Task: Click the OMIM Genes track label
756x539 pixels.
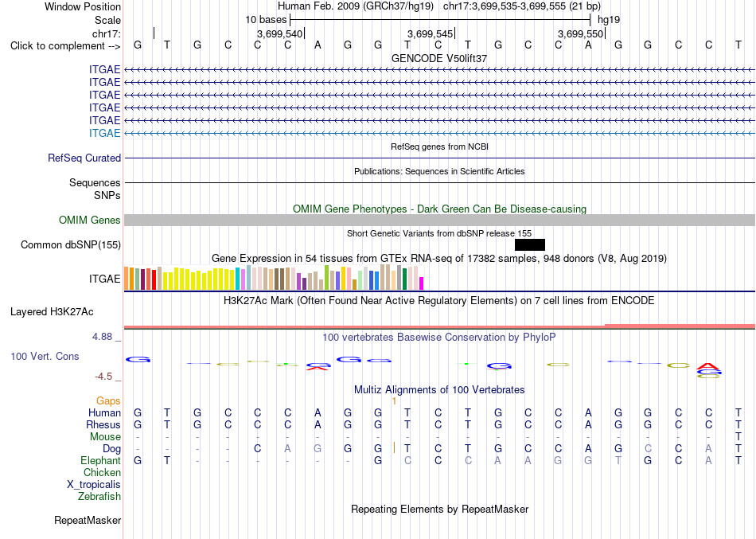Action: click(x=90, y=220)
